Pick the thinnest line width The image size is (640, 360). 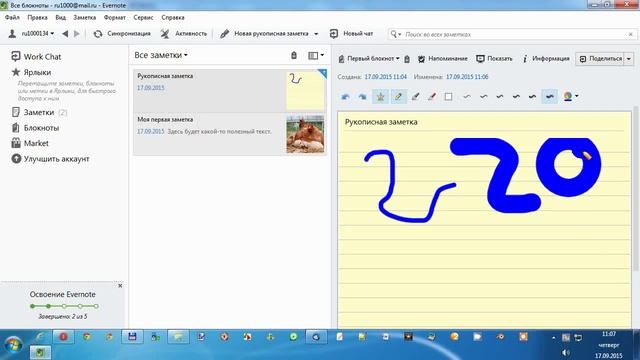point(467,97)
